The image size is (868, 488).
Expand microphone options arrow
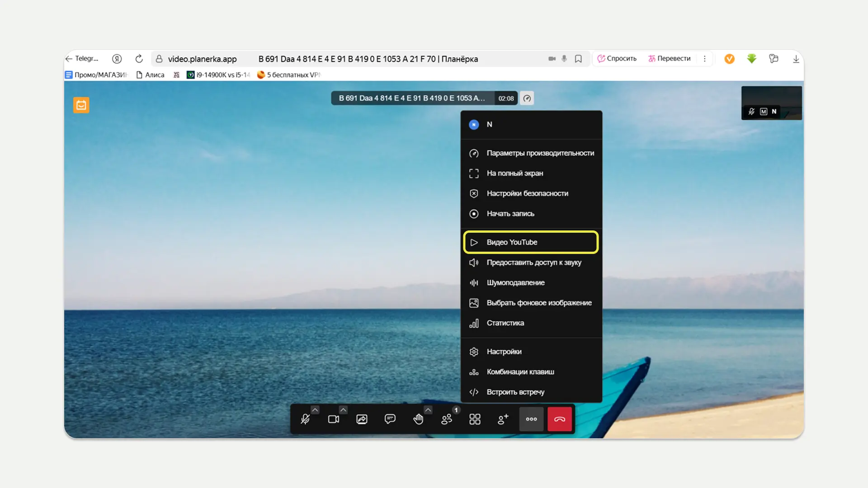[x=315, y=410]
